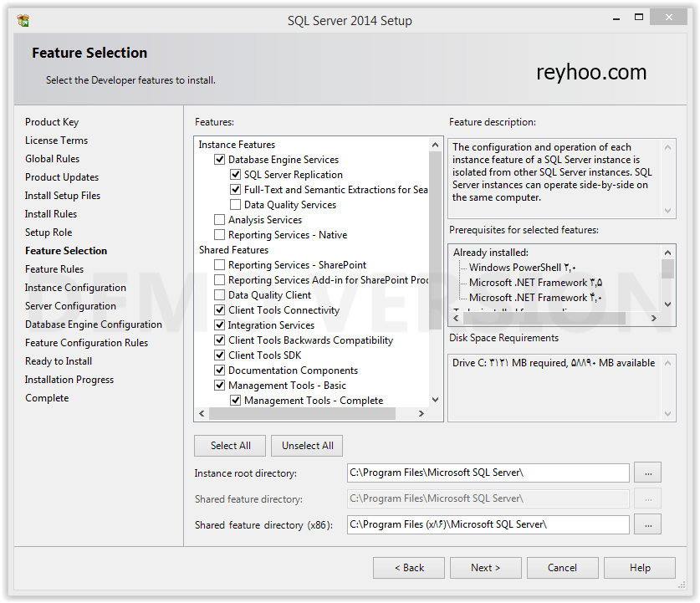Click the Installation Progress step
This screenshot has width=700, height=603.
coord(69,380)
